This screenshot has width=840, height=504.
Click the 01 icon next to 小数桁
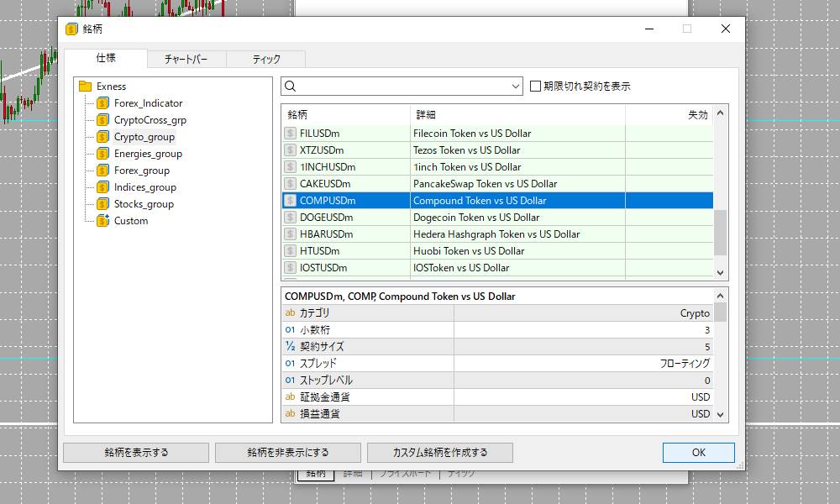[291, 329]
